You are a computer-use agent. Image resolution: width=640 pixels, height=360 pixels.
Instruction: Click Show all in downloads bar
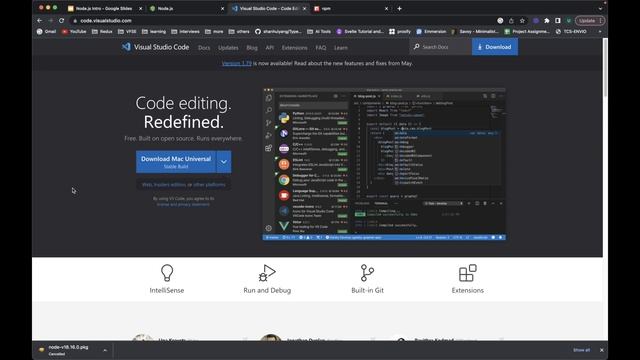(581, 350)
